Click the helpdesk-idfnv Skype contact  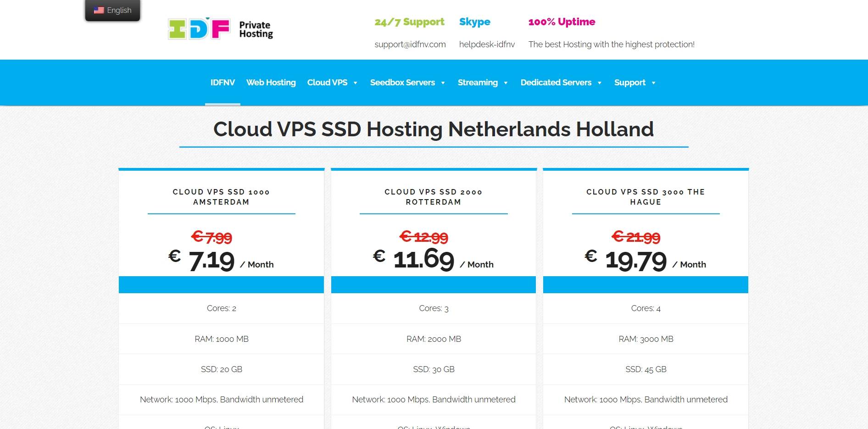pyautogui.click(x=487, y=45)
